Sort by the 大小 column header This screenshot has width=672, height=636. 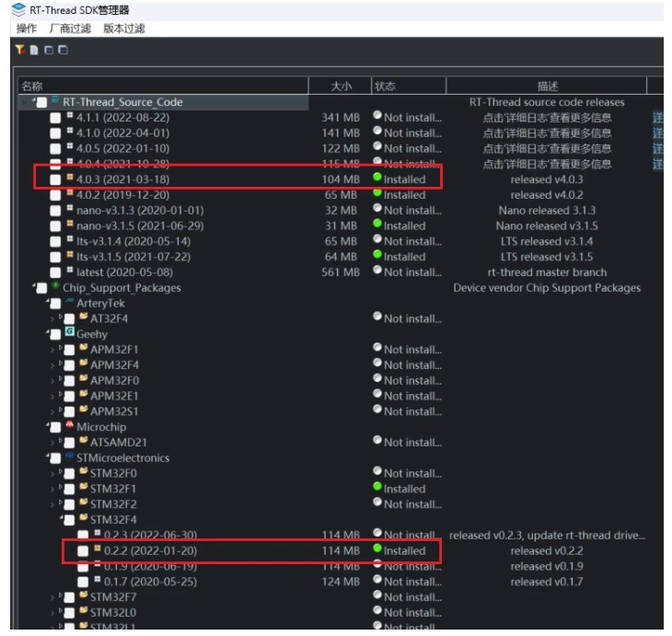point(341,87)
